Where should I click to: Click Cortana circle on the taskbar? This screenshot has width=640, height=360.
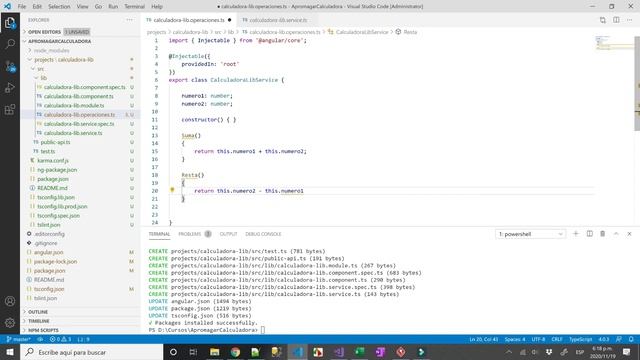click(x=173, y=352)
